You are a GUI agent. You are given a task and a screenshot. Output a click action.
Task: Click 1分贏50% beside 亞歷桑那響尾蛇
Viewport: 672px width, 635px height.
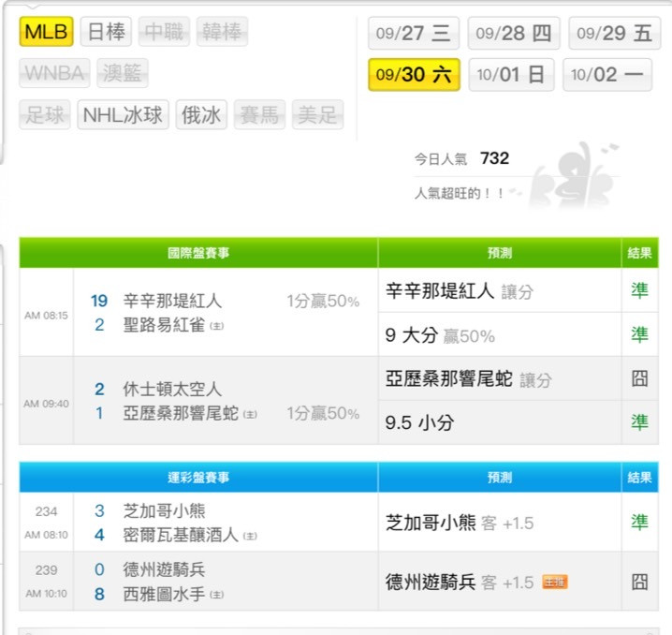coord(323,413)
